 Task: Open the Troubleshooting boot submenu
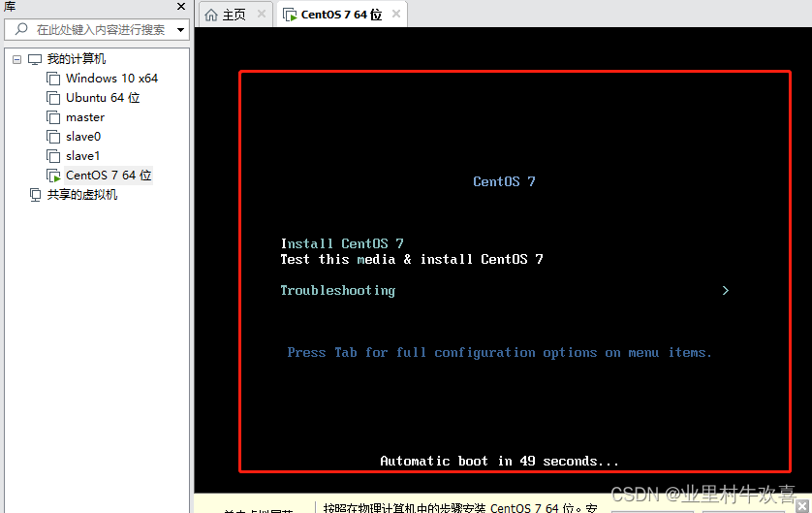[337, 291]
